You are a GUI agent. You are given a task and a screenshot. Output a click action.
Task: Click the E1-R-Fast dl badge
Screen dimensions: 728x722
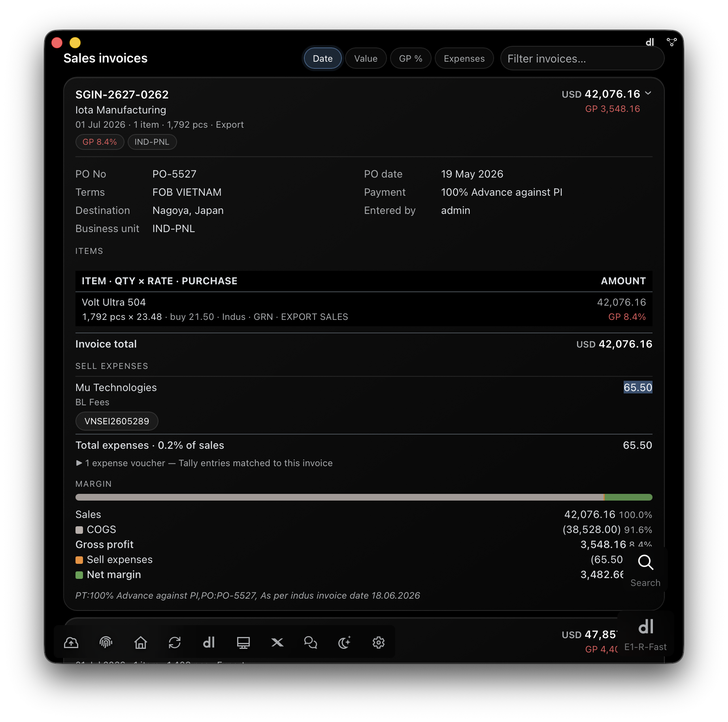tap(645, 635)
